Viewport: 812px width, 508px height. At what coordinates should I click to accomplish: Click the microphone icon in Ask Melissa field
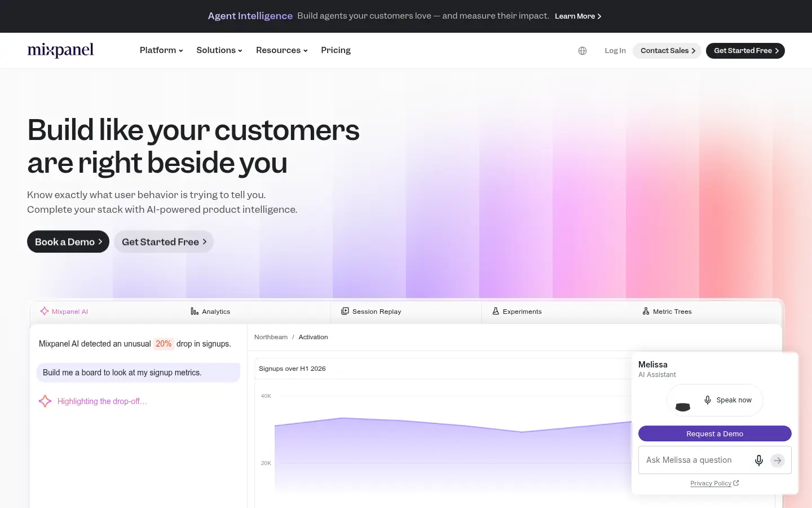coord(759,461)
